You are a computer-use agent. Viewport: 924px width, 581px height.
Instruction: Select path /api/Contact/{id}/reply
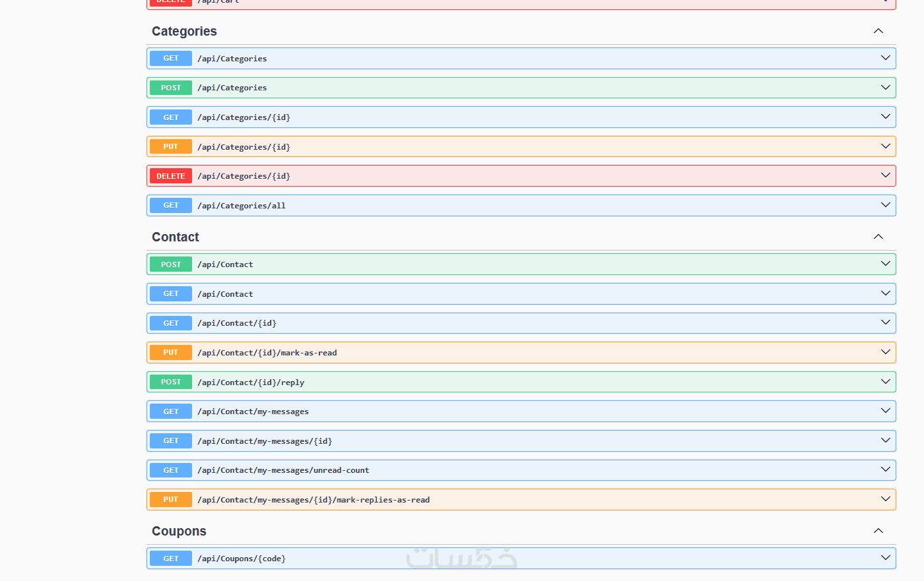coord(251,382)
